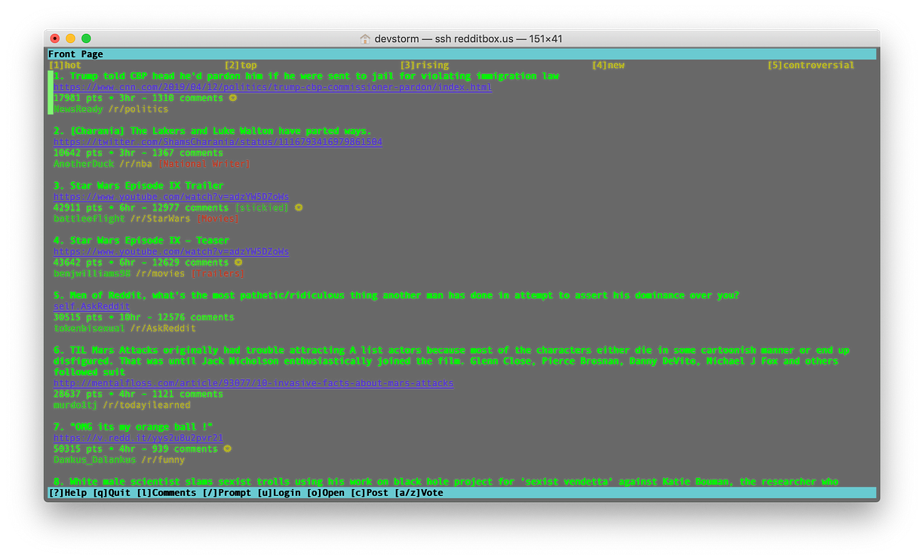
Task: Click [l]Comments in the bottom bar
Action: pyautogui.click(x=166, y=493)
